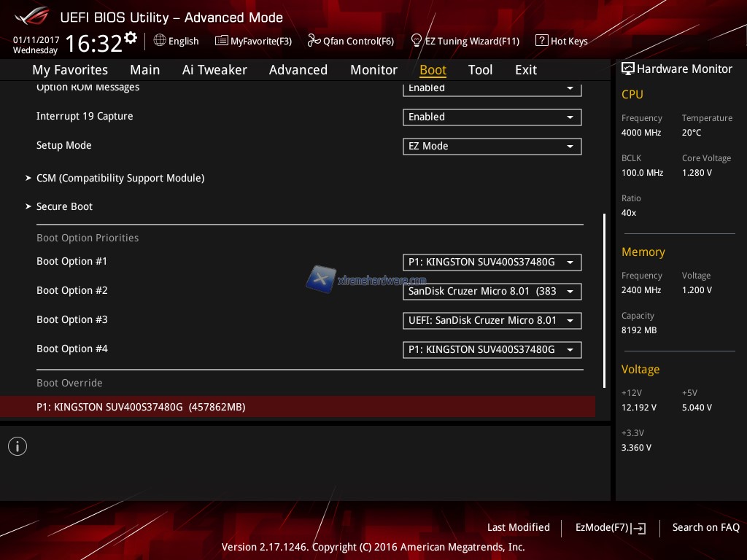Click the settings gear next to the clock
Image resolution: width=747 pixels, height=560 pixels.
click(x=131, y=38)
